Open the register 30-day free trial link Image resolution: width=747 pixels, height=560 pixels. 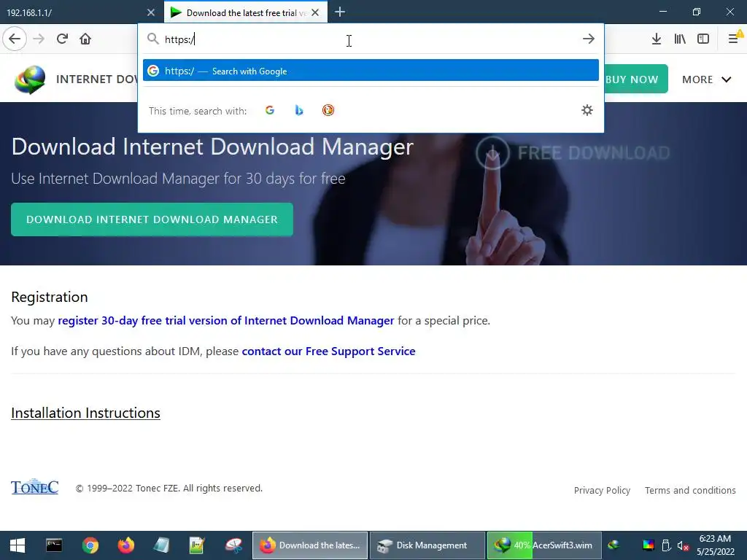[x=226, y=321]
